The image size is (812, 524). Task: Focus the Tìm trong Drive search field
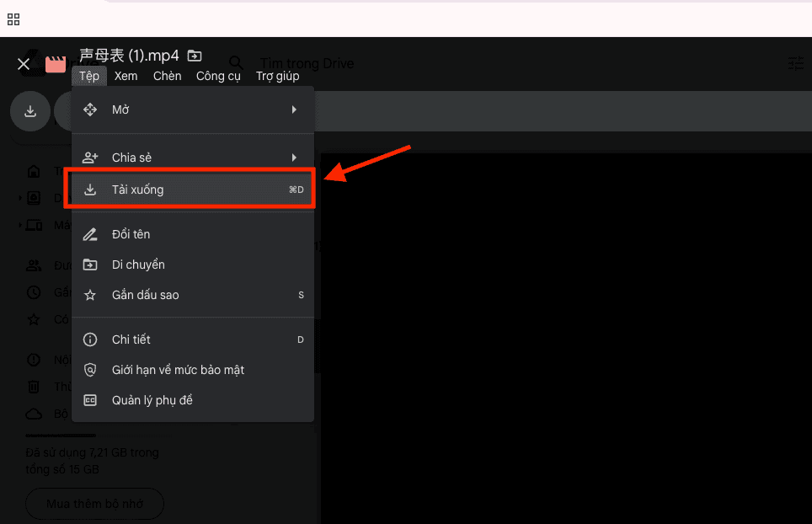307,63
